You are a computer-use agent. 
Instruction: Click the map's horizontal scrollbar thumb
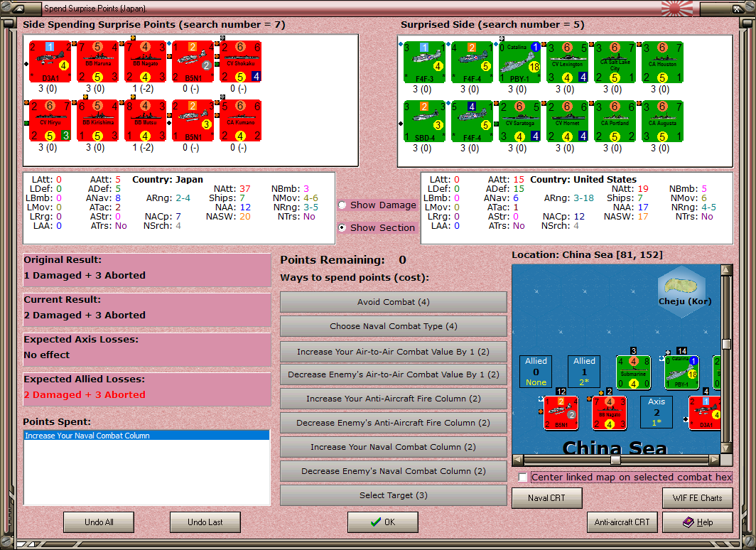tap(615, 460)
